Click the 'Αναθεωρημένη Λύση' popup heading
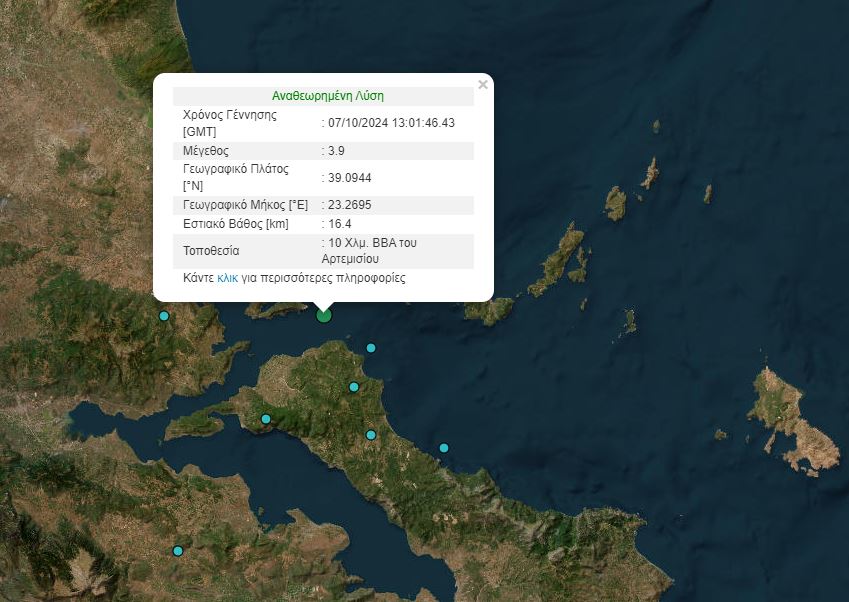Viewport: 849px width, 602px height. click(328, 97)
